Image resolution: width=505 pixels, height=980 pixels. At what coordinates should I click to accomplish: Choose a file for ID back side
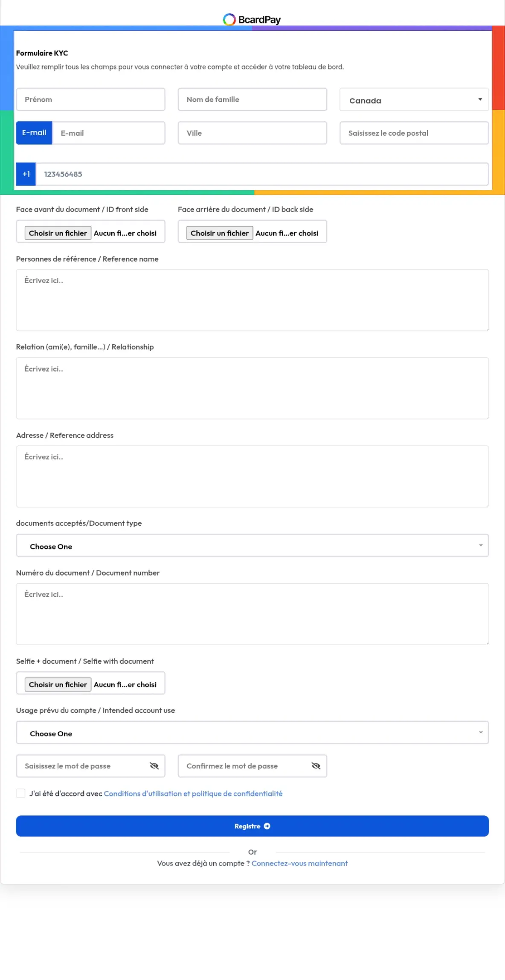tap(220, 233)
